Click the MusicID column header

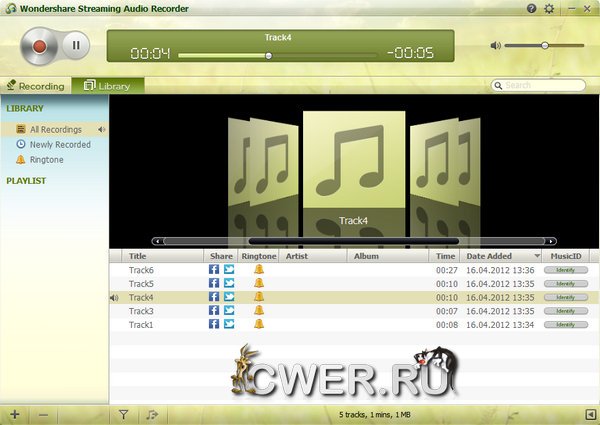pos(566,256)
